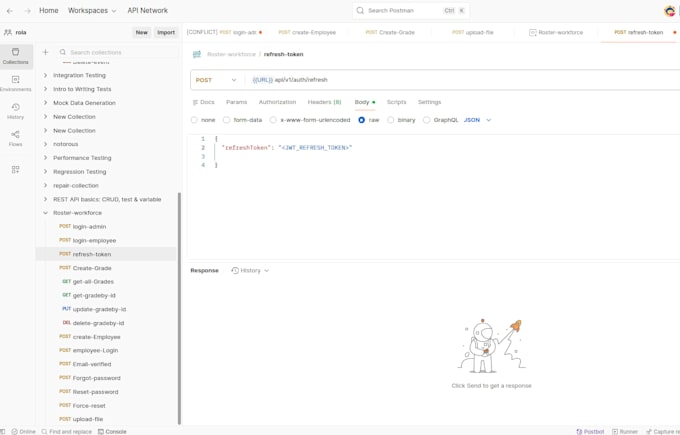Select the GraphQL body radio button
The height and width of the screenshot is (435, 680).
tap(427, 120)
